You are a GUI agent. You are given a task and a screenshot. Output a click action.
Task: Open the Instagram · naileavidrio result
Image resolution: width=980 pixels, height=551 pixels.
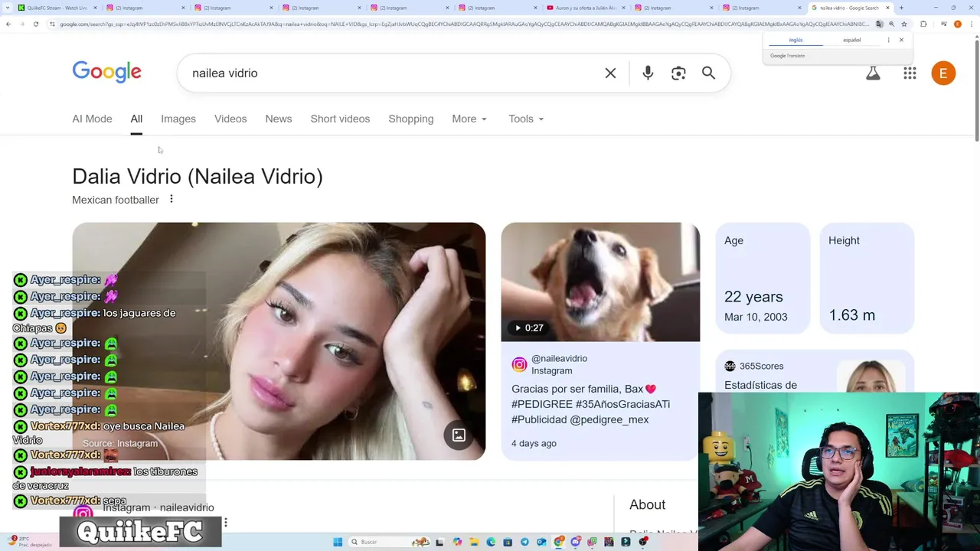[158, 507]
